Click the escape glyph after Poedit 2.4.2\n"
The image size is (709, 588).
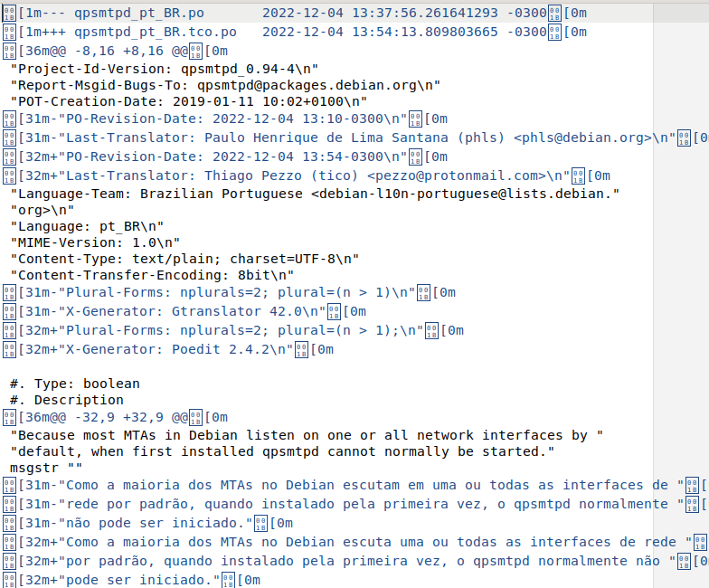tap(302, 350)
